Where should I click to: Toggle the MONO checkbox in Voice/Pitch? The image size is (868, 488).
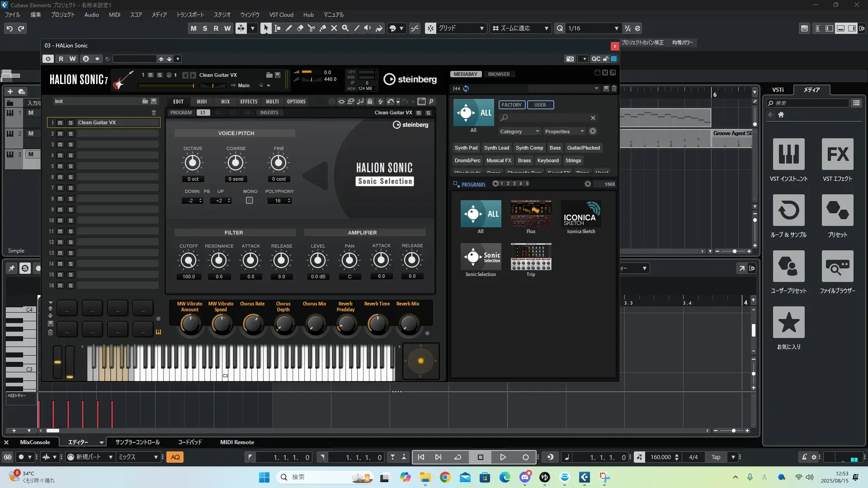[250, 201]
